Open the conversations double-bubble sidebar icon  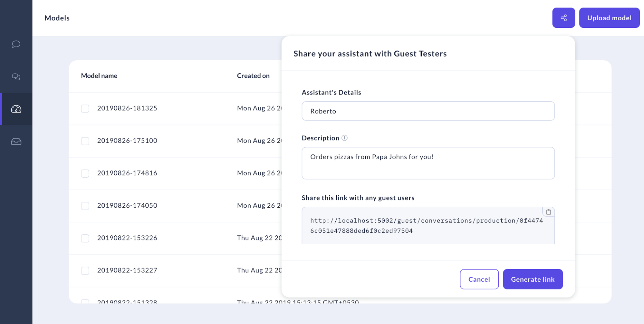tap(16, 76)
